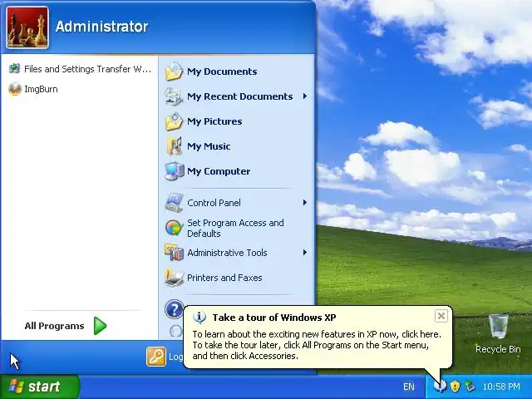The image size is (532, 399).
Task: Expand the Administrative Tools submenu arrow
Action: point(305,253)
